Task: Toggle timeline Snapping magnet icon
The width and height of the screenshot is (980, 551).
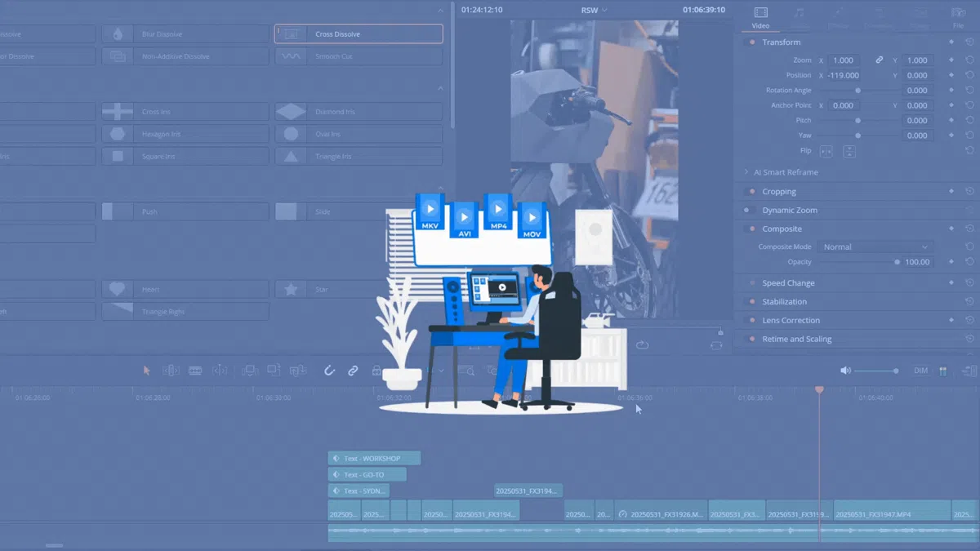Action: (x=330, y=371)
